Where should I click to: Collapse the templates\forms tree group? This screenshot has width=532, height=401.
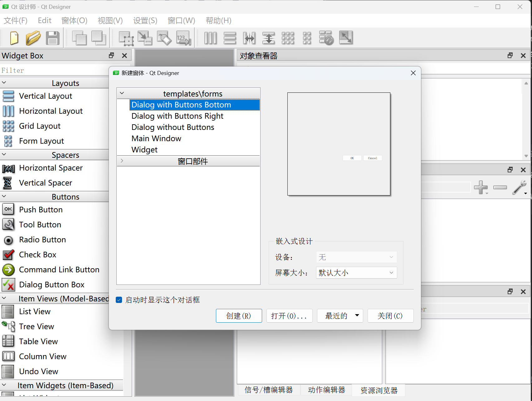click(122, 93)
